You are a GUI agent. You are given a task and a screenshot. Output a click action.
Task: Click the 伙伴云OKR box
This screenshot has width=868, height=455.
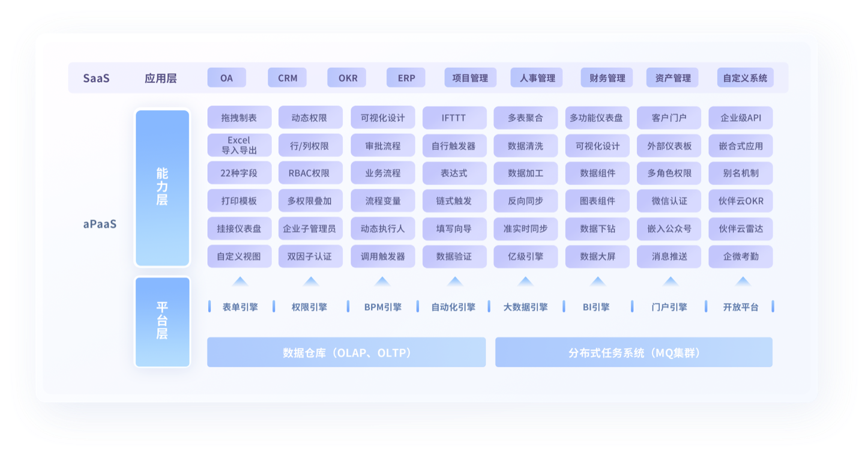(x=740, y=201)
